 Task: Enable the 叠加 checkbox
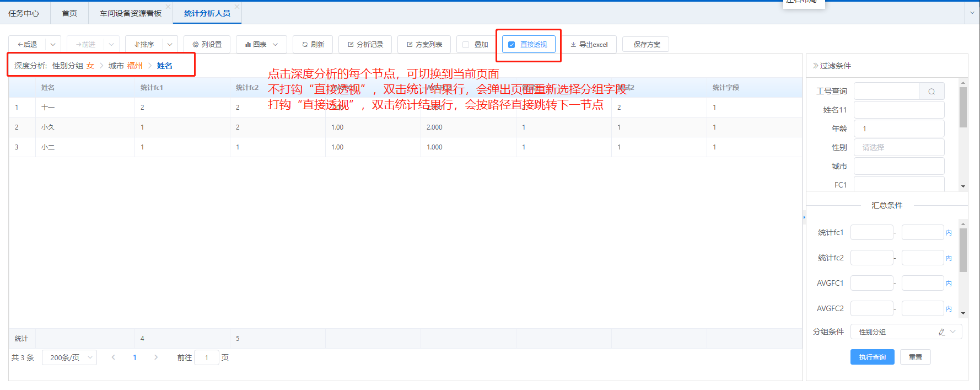pyautogui.click(x=466, y=45)
